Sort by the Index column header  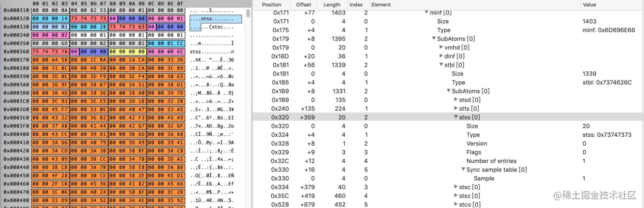pyautogui.click(x=356, y=4)
